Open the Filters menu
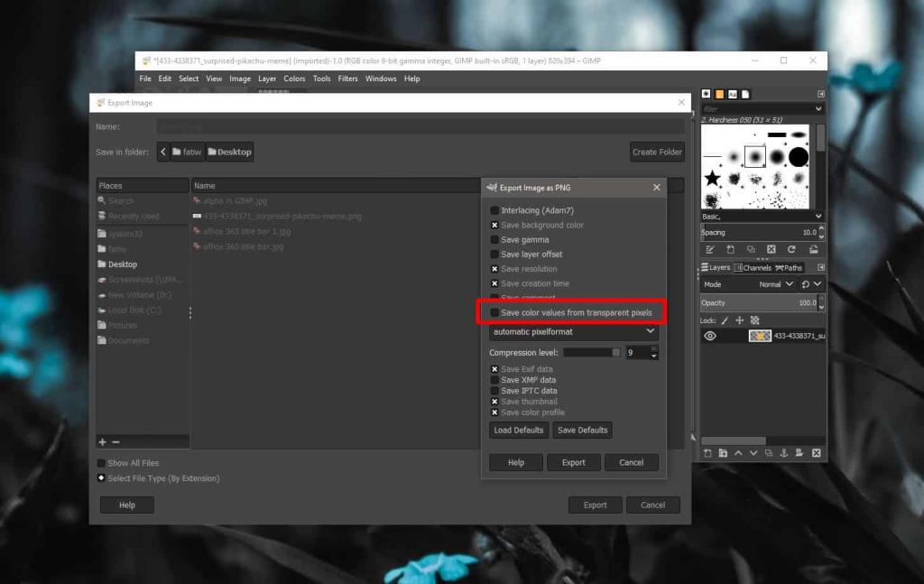Viewport: 924px width, 584px height. tap(348, 79)
